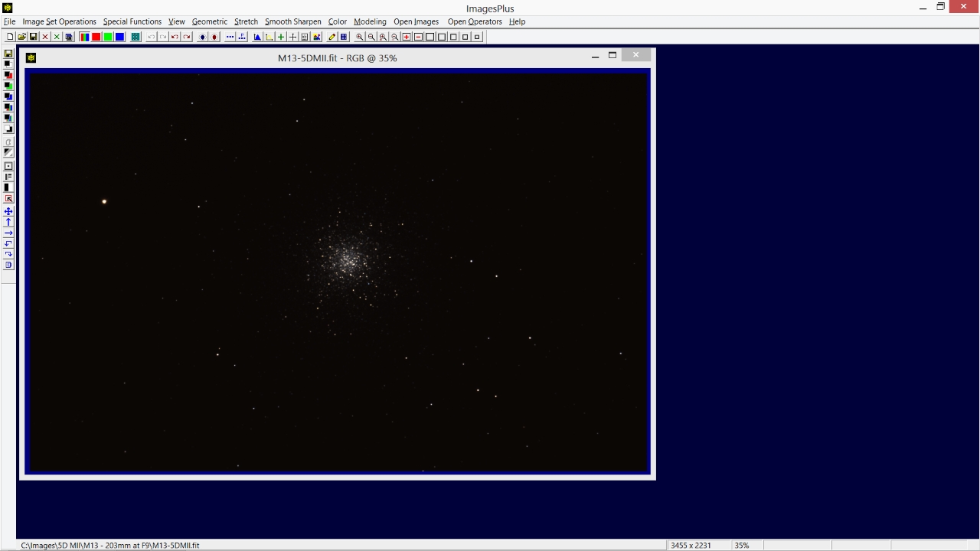Click the green-corner channel icon in left sidebar
Viewport: 980px width, 551px height.
click(x=8, y=86)
